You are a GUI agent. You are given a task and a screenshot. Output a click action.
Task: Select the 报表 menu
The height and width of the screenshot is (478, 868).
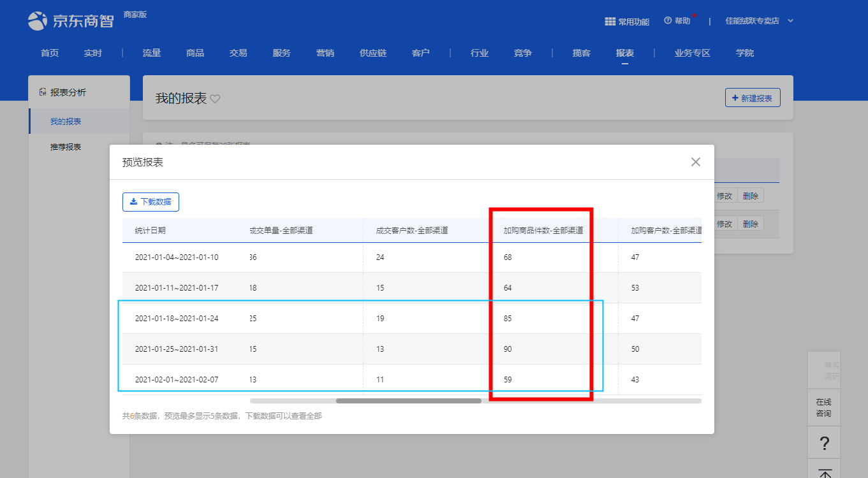click(625, 53)
